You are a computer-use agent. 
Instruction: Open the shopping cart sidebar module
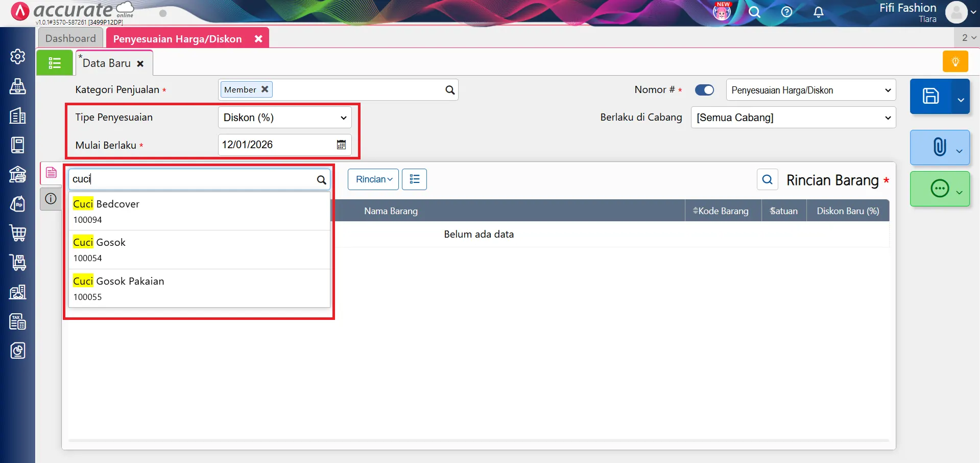coord(18,233)
